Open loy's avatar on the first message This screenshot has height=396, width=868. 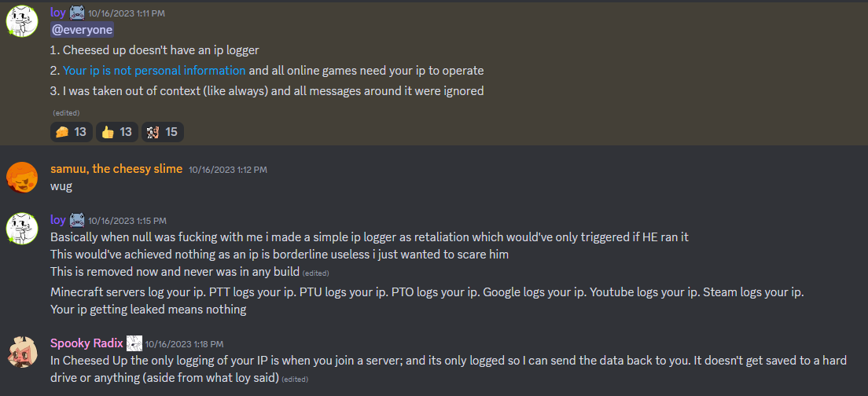[x=22, y=21]
